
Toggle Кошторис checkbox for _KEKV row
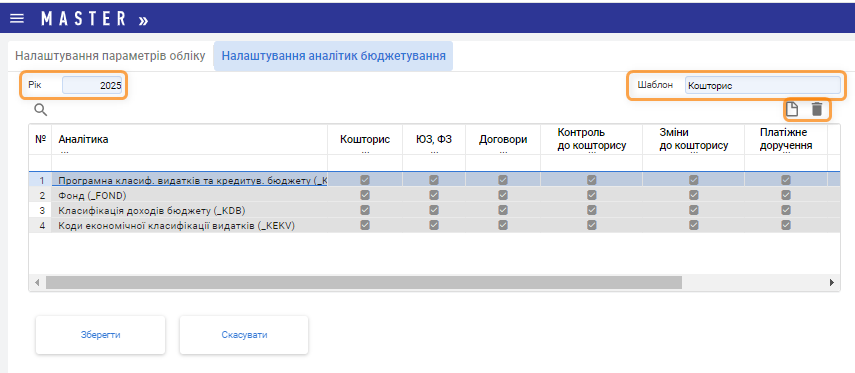pyautogui.click(x=365, y=225)
